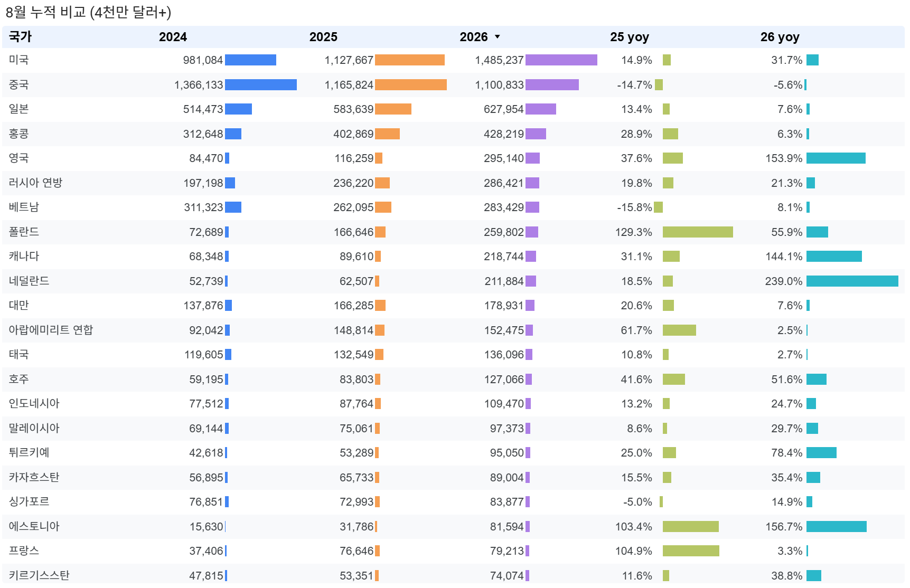This screenshot has width=910, height=588.
Task: Select the 폴란드 country cell
Action: click(24, 232)
